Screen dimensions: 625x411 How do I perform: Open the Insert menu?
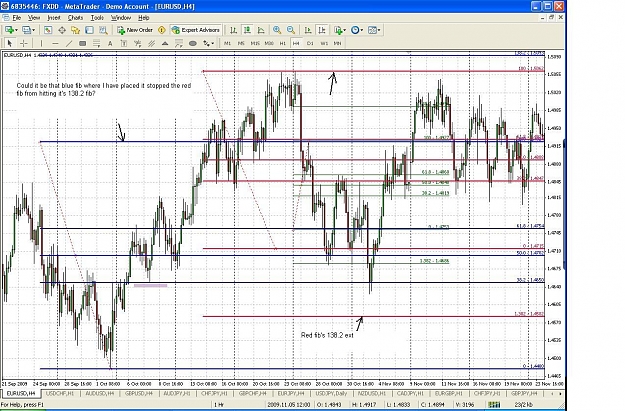click(x=54, y=18)
